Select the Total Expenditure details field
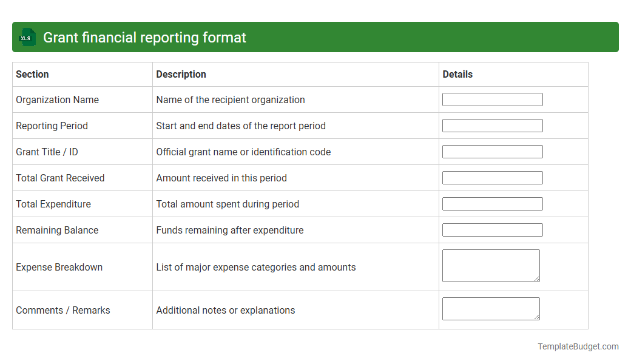 pyautogui.click(x=492, y=203)
